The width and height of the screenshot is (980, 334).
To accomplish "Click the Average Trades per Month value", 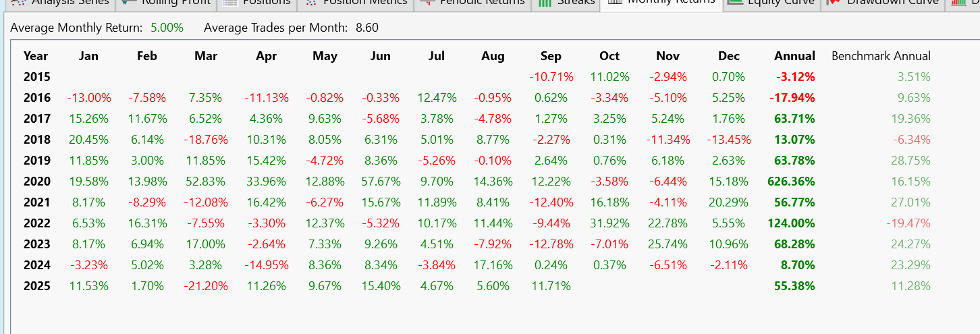I will click(x=367, y=28).
